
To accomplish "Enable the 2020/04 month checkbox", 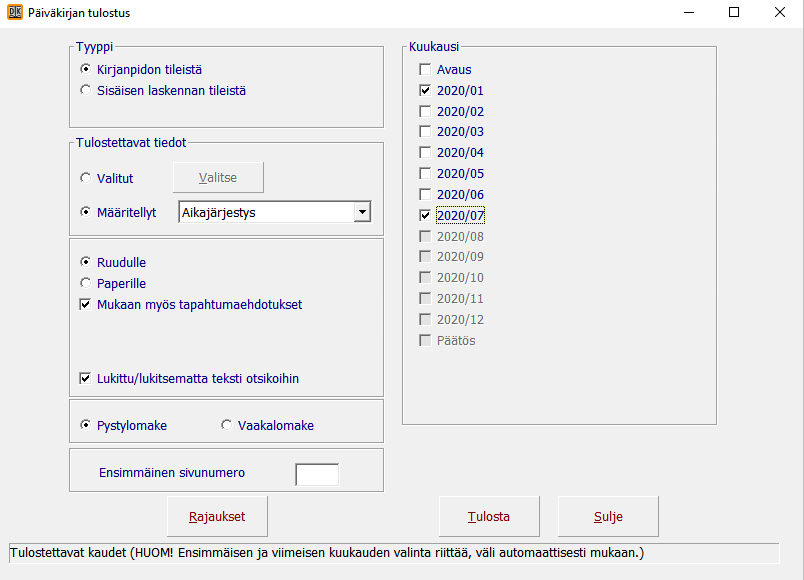I will click(x=425, y=153).
